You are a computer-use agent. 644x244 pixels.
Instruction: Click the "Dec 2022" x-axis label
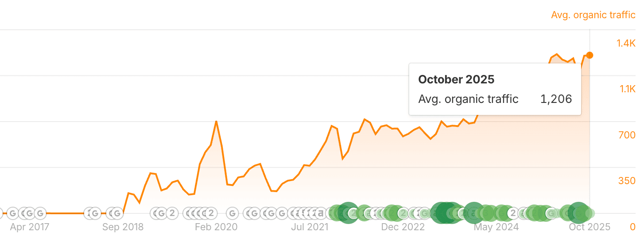[x=403, y=227]
